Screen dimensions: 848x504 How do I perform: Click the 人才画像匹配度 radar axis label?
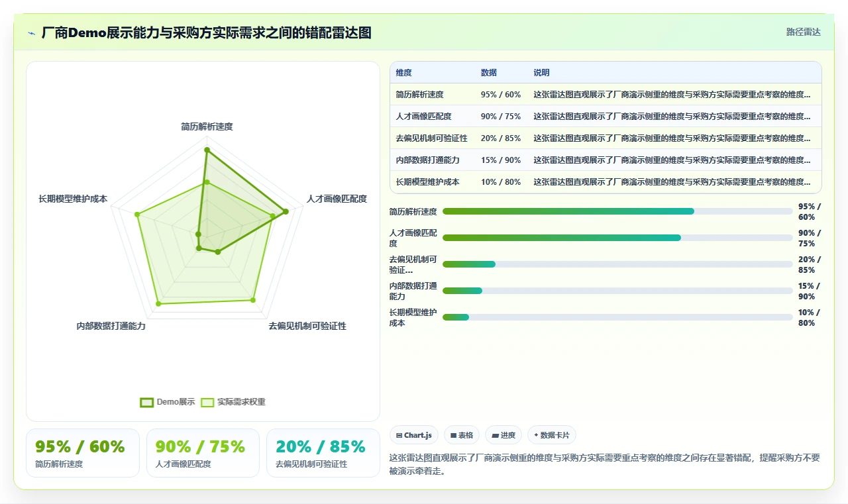coord(337,199)
